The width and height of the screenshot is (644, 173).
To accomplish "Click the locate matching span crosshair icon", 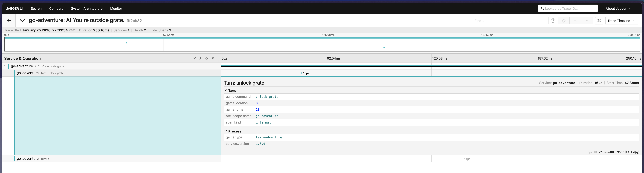I will click(x=563, y=21).
